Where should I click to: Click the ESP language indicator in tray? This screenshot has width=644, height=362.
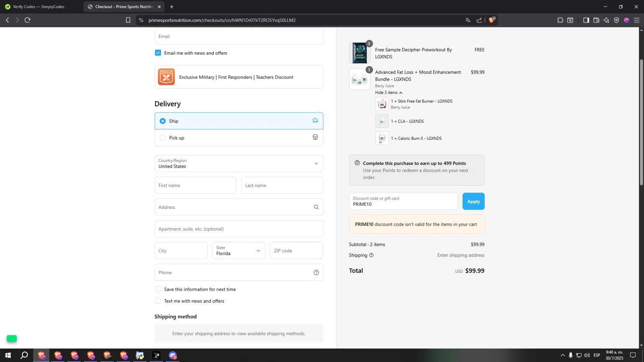pyautogui.click(x=597, y=355)
